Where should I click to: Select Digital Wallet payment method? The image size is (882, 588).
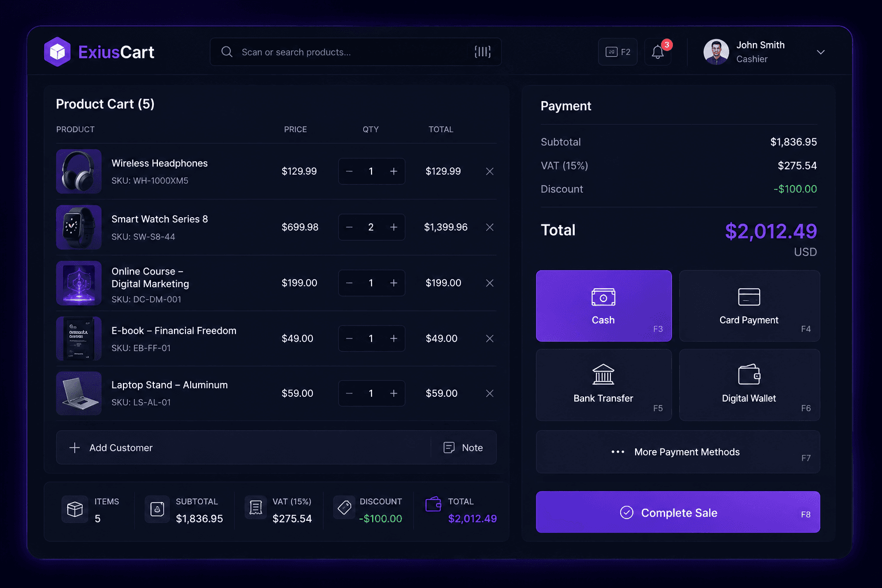749,385
